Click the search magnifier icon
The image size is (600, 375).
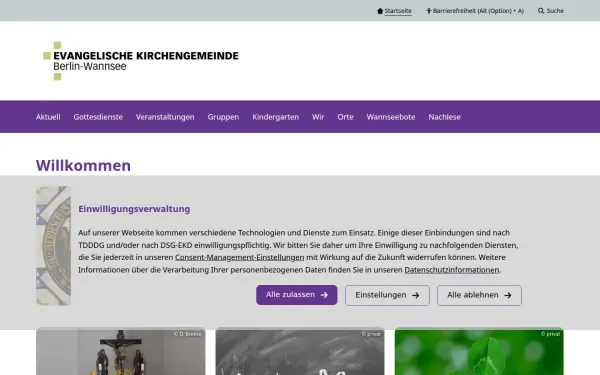541,11
